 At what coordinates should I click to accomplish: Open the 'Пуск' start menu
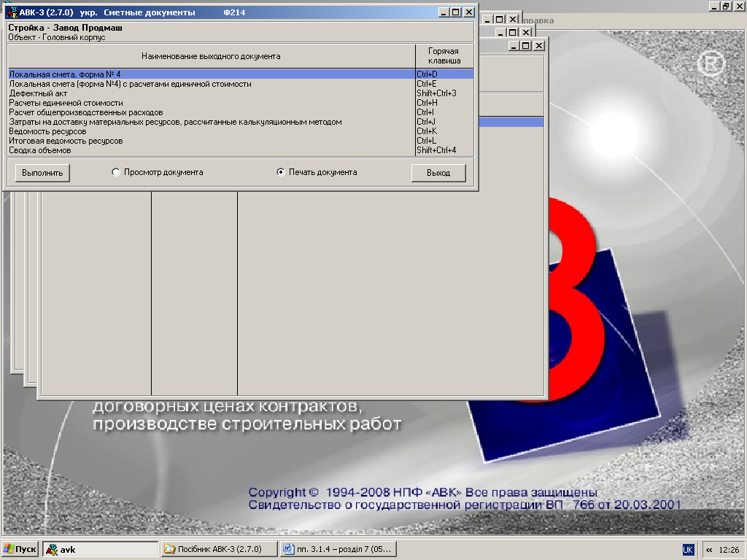point(20,549)
